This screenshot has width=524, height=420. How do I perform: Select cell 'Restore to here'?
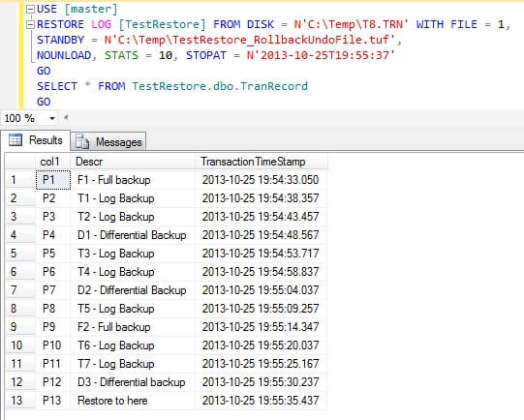(x=133, y=401)
